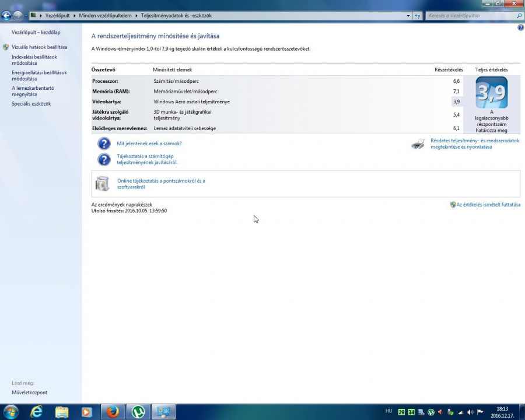Click the Részértékelés column header
The width and height of the screenshot is (525, 420).
coord(449,69)
